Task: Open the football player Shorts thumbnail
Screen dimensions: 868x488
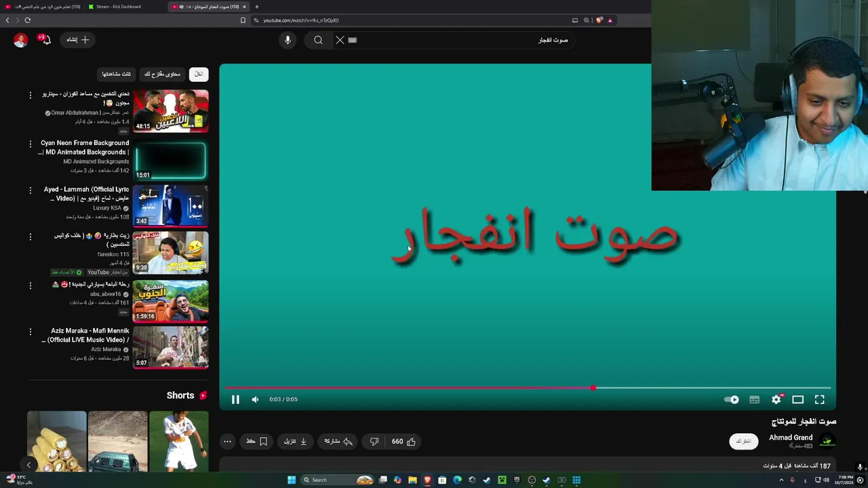Action: (x=178, y=441)
